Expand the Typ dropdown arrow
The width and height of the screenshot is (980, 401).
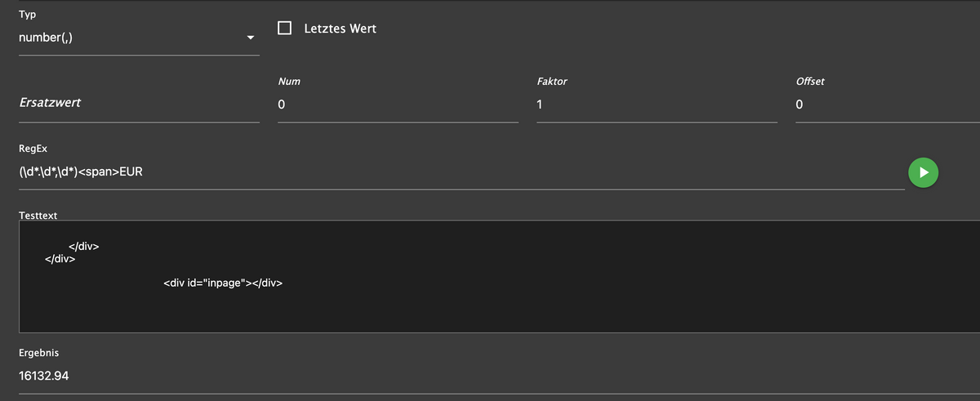251,38
